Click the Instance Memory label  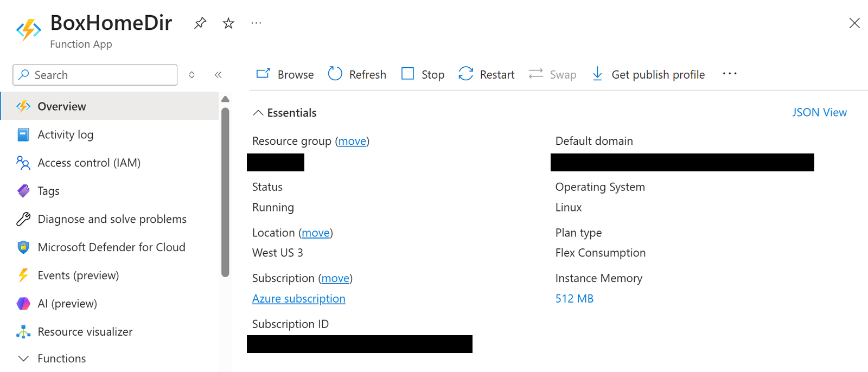pyautogui.click(x=599, y=278)
